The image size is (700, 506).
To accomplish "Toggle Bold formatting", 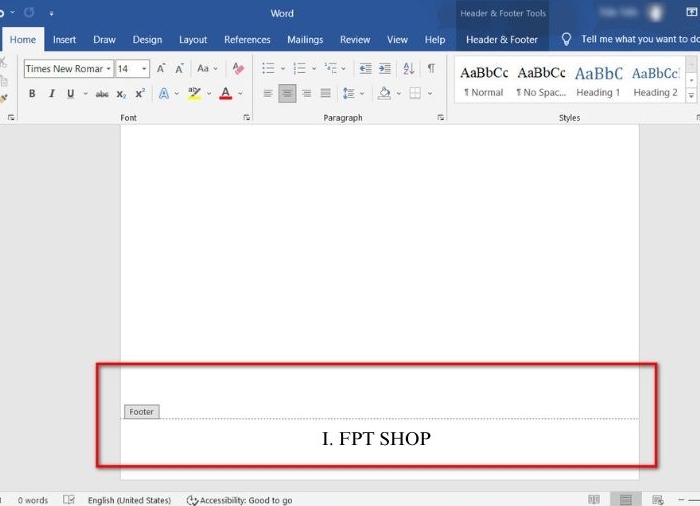I will click(x=32, y=94).
